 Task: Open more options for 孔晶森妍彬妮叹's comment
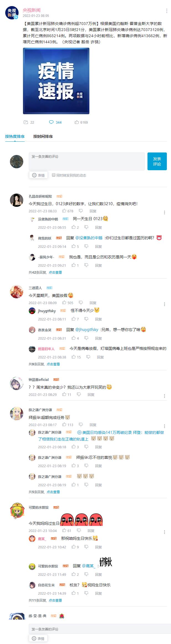(x=164, y=212)
